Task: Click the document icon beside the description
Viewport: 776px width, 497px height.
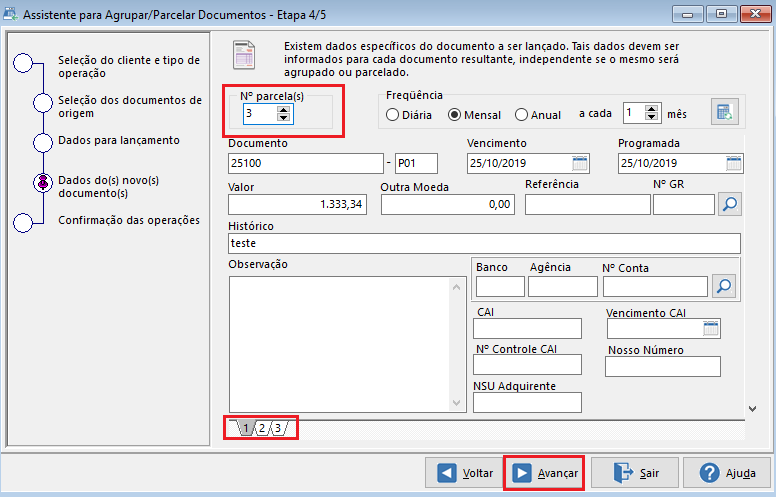Action: tap(244, 55)
